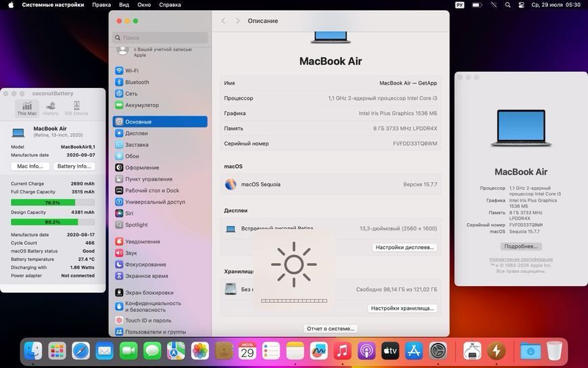Open Нормативная сертификация link
The image size is (588, 368).
coord(521,260)
